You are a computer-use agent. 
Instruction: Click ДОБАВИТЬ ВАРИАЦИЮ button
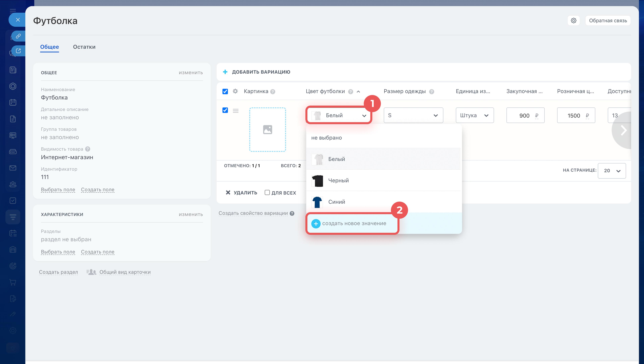(261, 72)
